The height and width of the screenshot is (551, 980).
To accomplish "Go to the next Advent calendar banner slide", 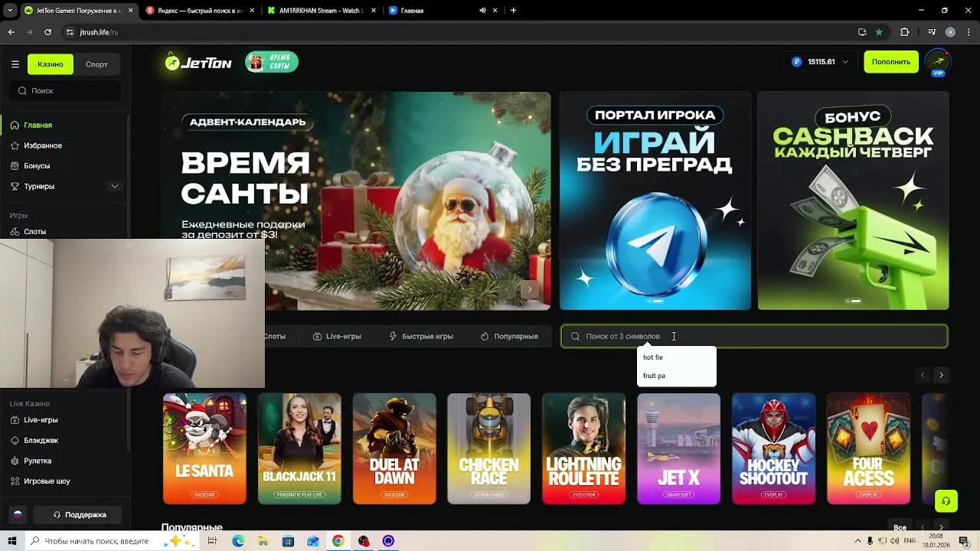I will [529, 289].
